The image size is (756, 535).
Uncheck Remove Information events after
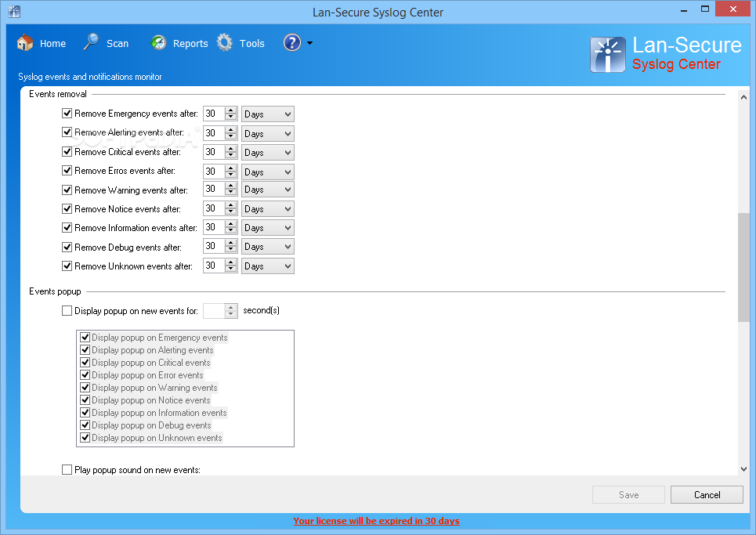pyautogui.click(x=67, y=227)
